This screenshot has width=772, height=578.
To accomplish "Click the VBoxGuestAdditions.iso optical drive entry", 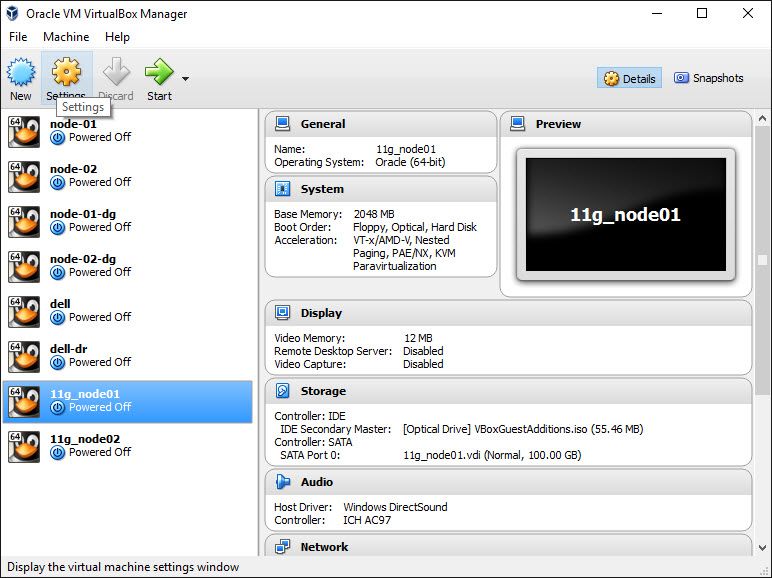I will [x=523, y=429].
